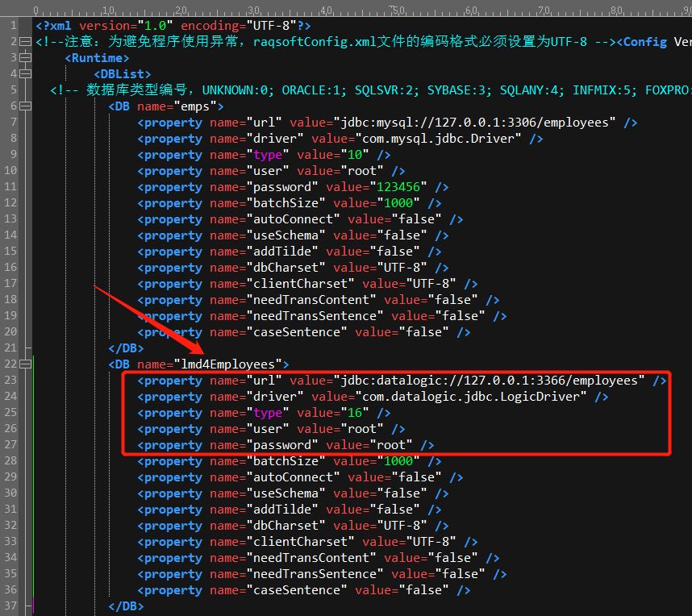The width and height of the screenshot is (692, 616).
Task: Click useSchema property name on line 14
Action: [286, 235]
